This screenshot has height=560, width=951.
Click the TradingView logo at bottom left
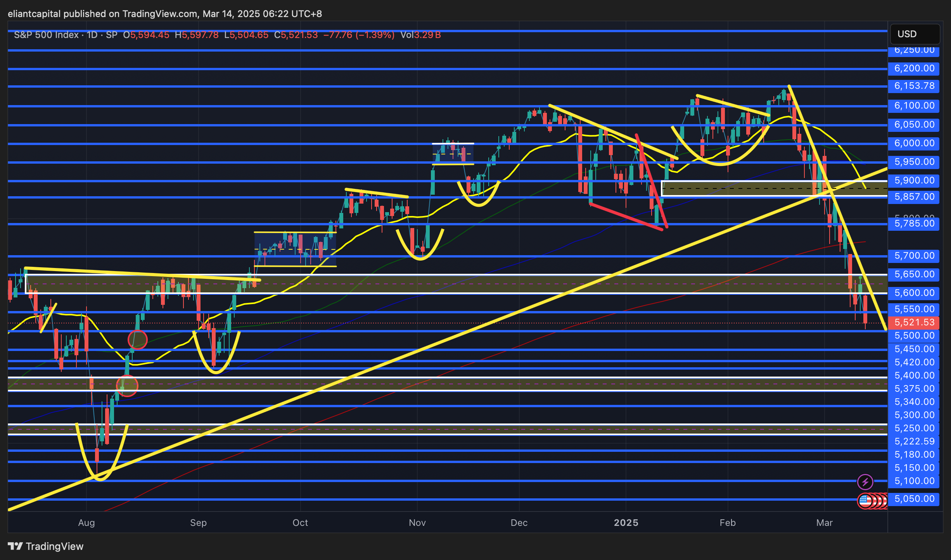tap(46, 546)
